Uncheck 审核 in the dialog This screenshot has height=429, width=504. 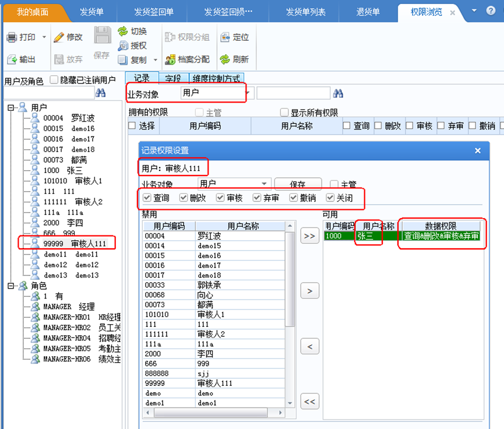click(220, 198)
